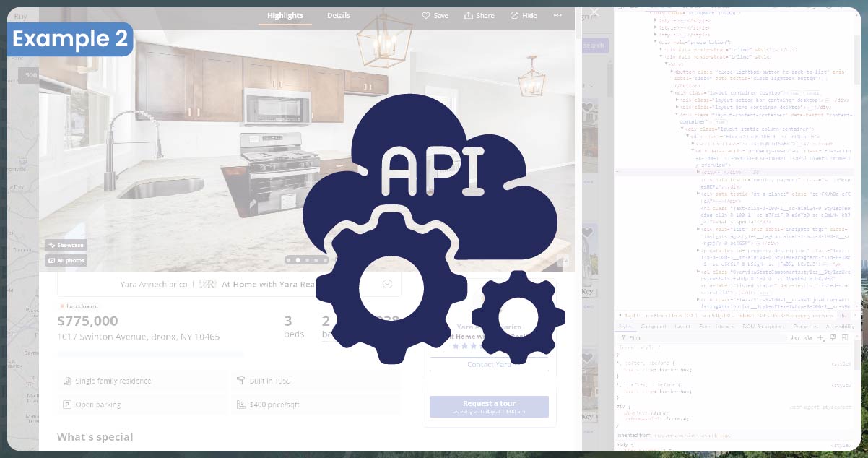The width and height of the screenshot is (868, 458).
Task: Click the 3 beds stat
Action: point(293,327)
